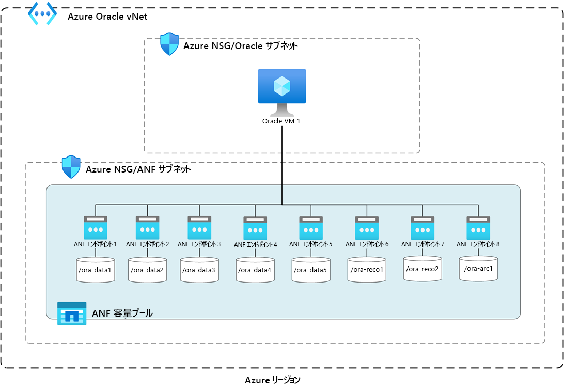Click the ANF エンドポイント 2 label
This screenshot has width=564, height=392.
[148, 244]
